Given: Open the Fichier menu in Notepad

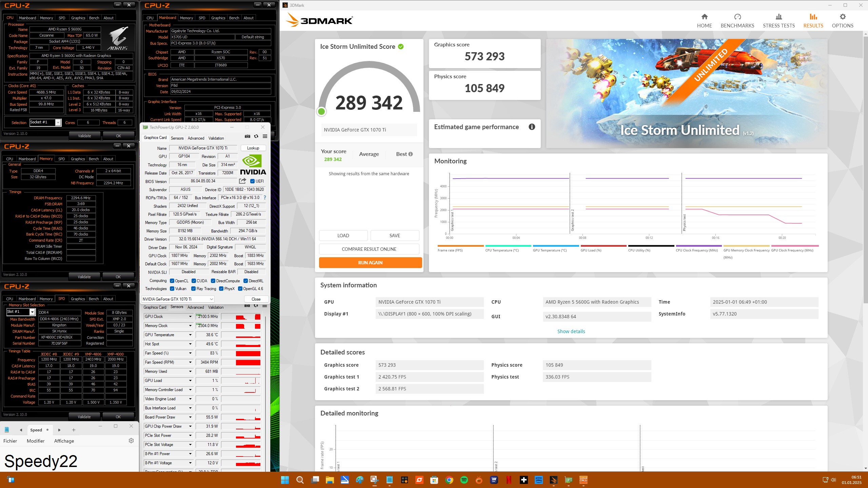Looking at the screenshot, I should coord(10,441).
